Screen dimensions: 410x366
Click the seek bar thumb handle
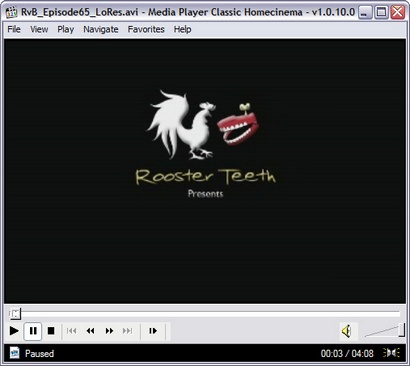coord(15,314)
